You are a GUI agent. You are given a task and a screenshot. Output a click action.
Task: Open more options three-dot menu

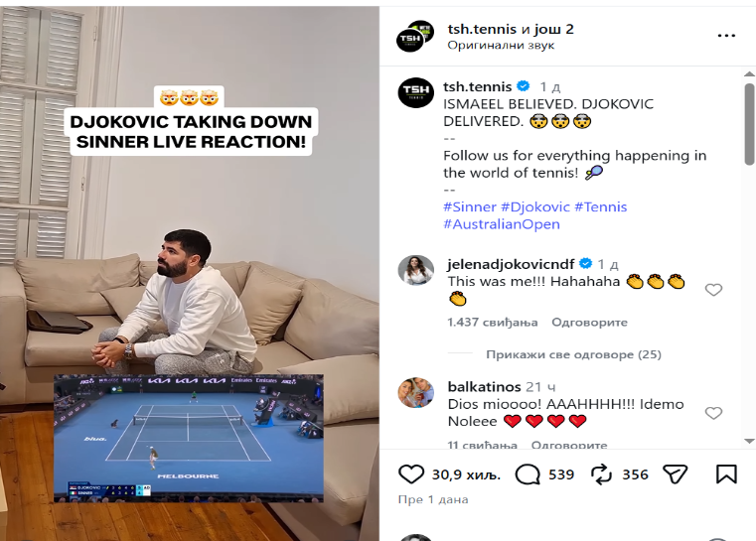point(726,36)
